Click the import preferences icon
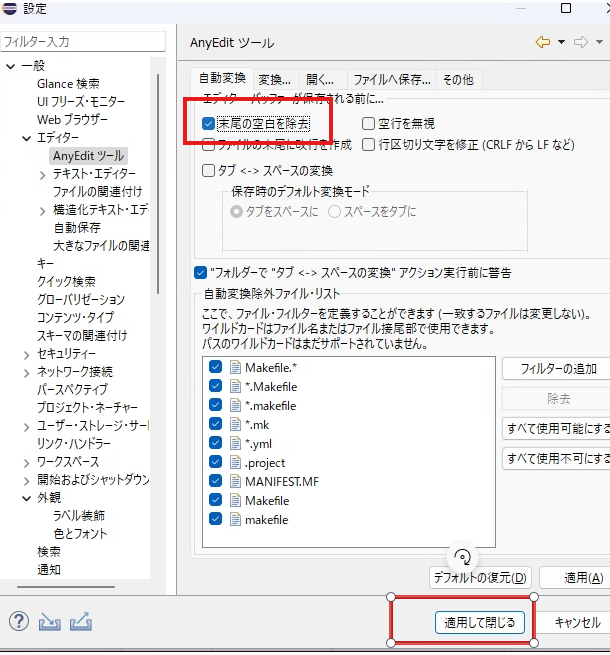610x655 pixels. pos(50,622)
